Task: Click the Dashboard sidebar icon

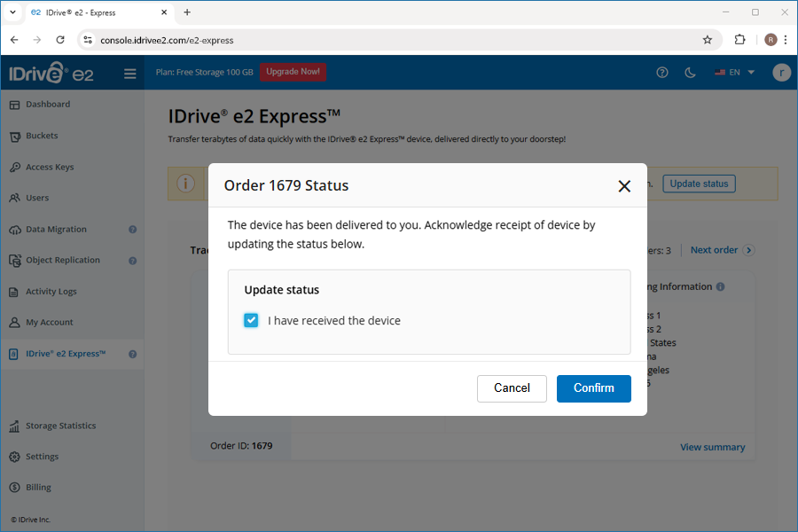Action: 15,105
